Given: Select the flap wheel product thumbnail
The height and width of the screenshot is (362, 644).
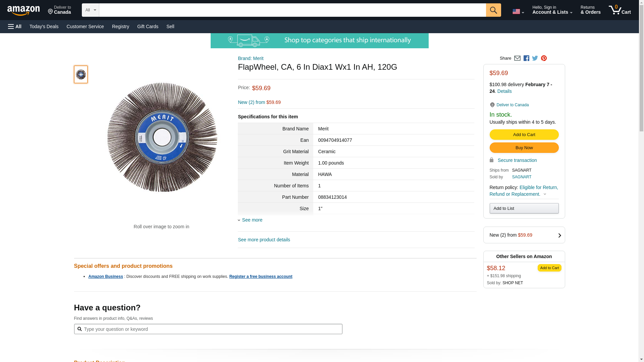Looking at the screenshot, I should click(81, 74).
